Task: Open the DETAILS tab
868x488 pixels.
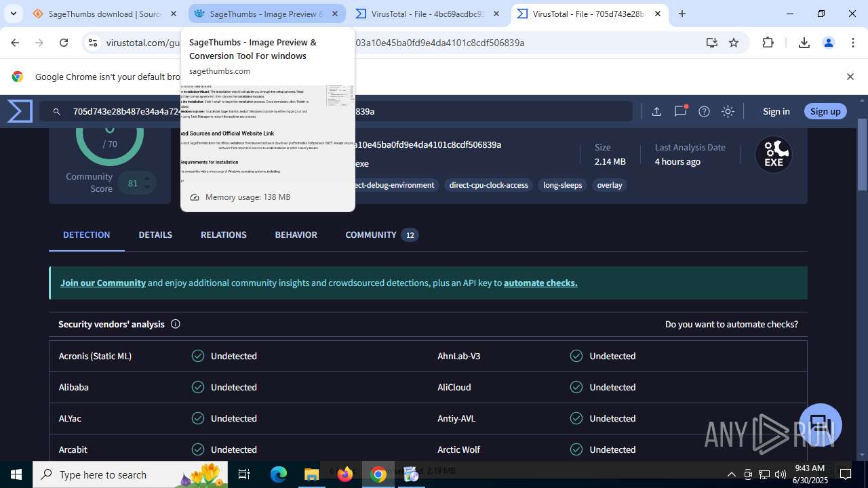Action: [155, 235]
